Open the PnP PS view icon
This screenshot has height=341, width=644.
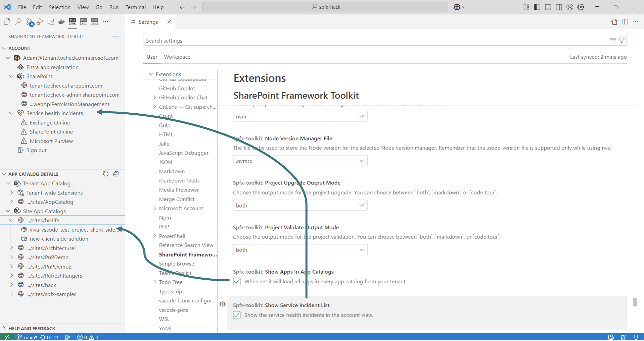coord(94,21)
